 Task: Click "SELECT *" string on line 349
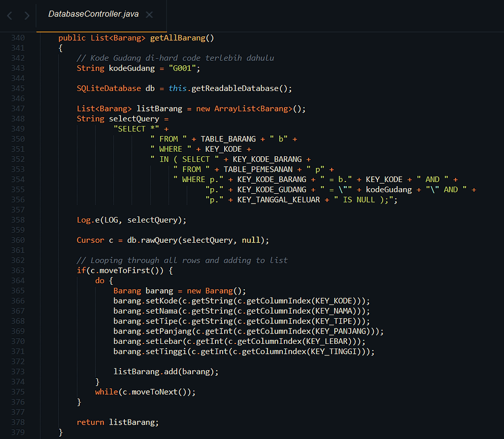(x=136, y=129)
